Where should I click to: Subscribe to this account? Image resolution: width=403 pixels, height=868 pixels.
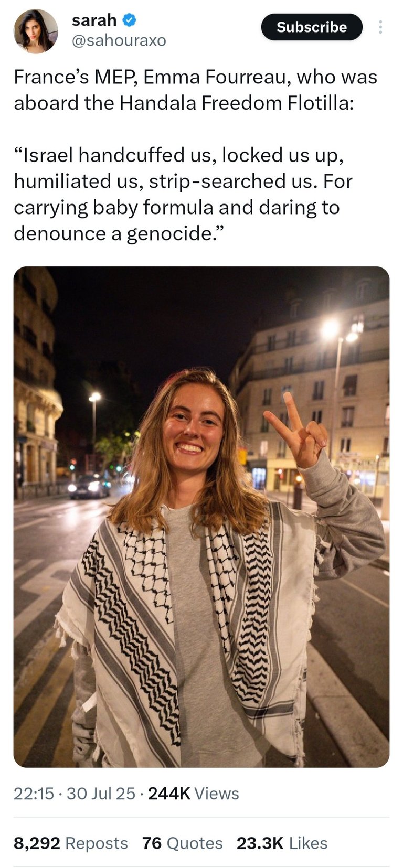(312, 27)
